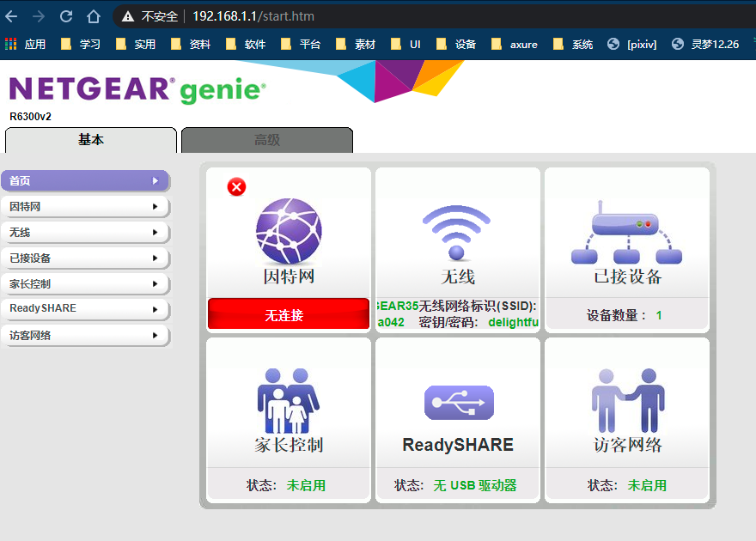This screenshot has height=541, width=756.
Task: Expand the 无线 sidebar arrow
Action: click(x=155, y=233)
